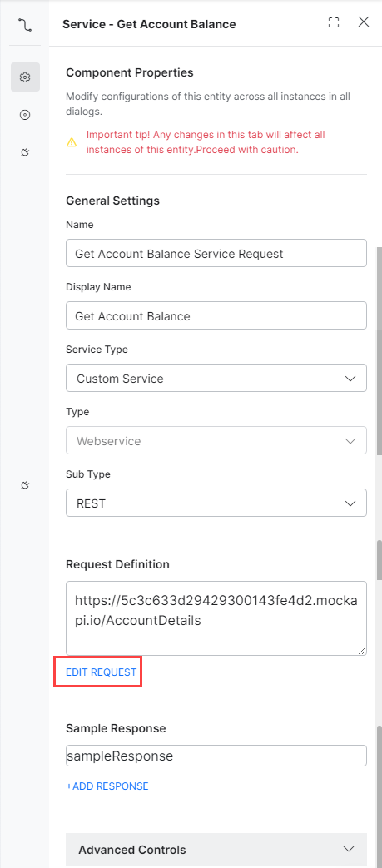The height and width of the screenshot is (868, 382).
Task: Open the Service Type dropdown showing Custom Service
Action: point(216,379)
